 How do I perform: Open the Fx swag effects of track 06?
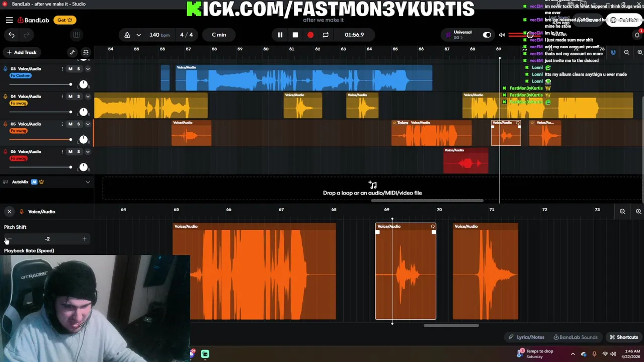[19, 159]
